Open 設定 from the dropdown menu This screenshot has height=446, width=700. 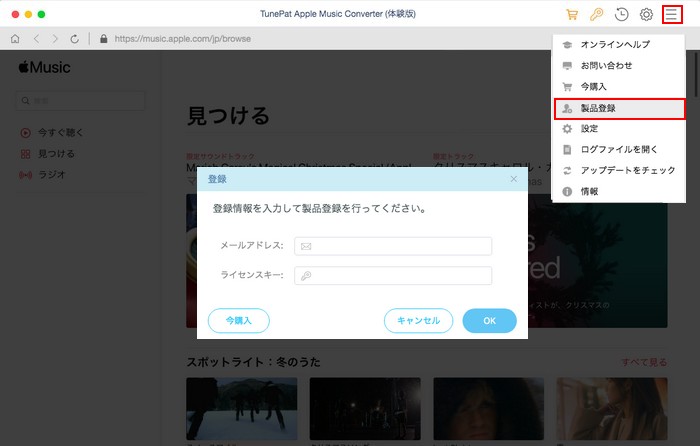619,129
